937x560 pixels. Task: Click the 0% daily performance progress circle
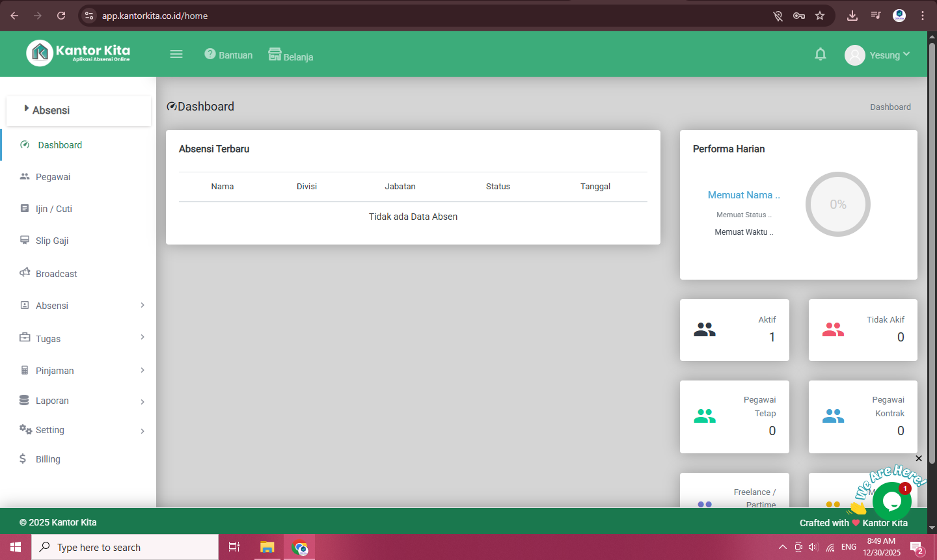pyautogui.click(x=837, y=204)
